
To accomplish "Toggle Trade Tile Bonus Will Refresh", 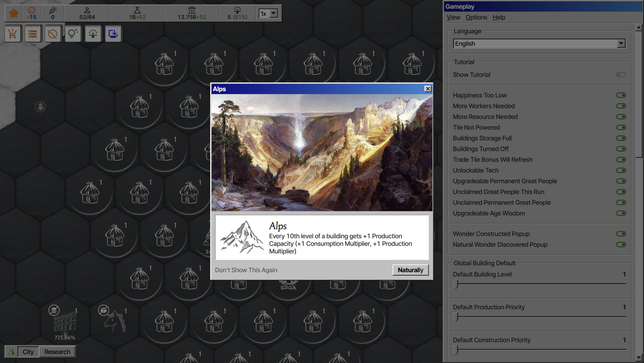I will 621,160.
